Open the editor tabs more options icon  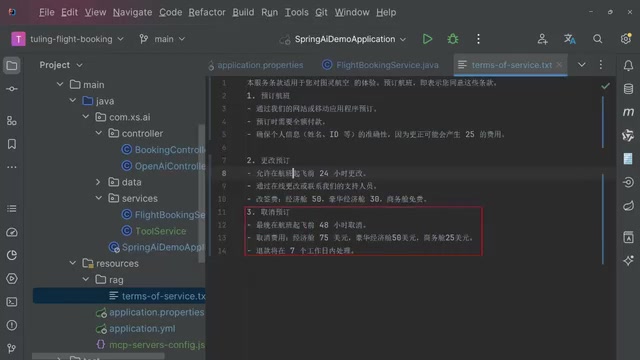[600, 65]
